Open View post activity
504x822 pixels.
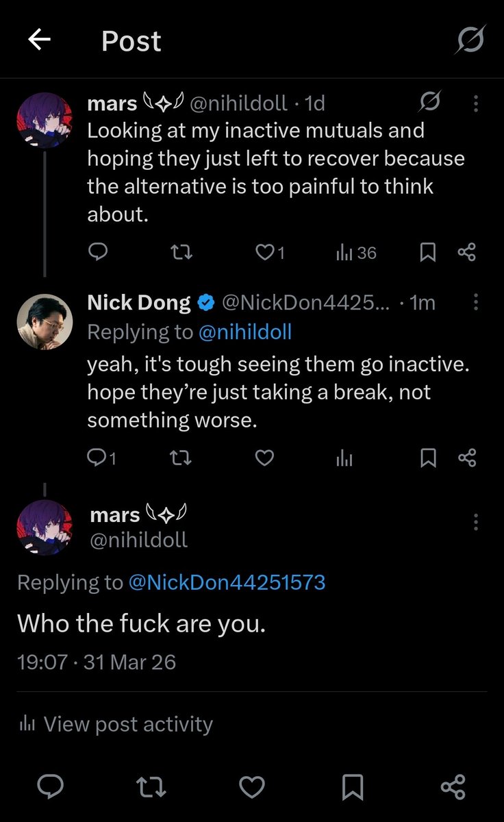(116, 724)
